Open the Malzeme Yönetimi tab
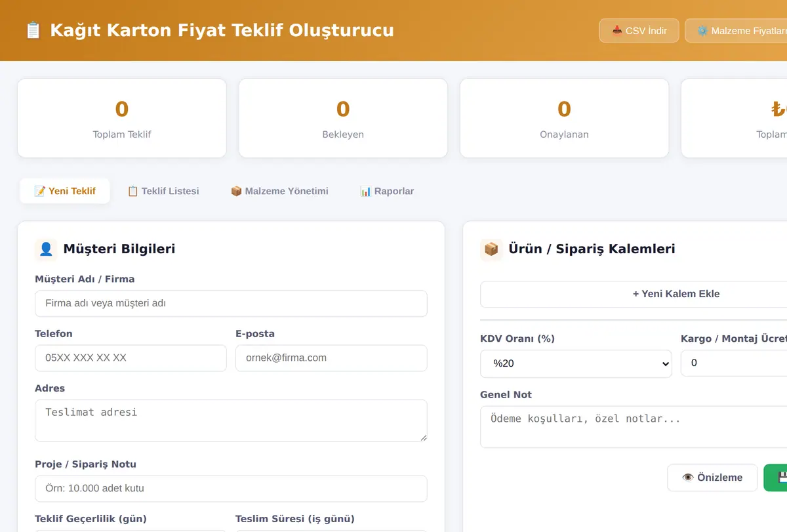Viewport: 787px width, 532px height. pos(279,191)
